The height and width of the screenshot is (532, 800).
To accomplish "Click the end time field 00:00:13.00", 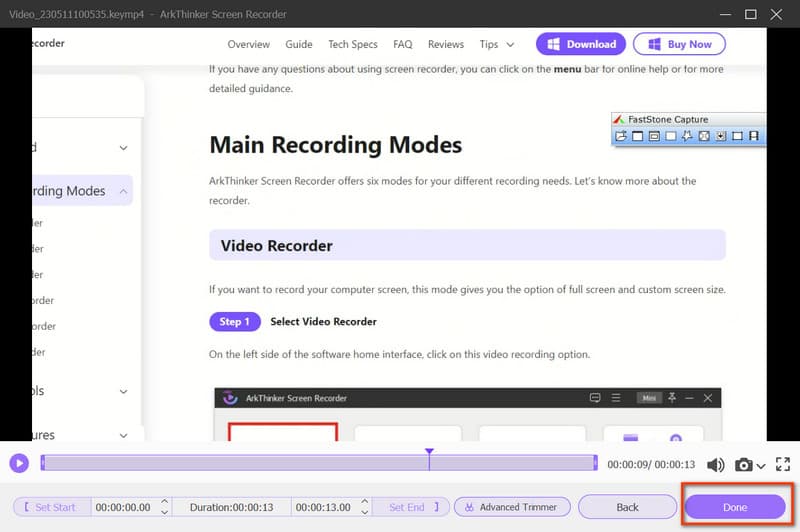I will click(x=323, y=507).
